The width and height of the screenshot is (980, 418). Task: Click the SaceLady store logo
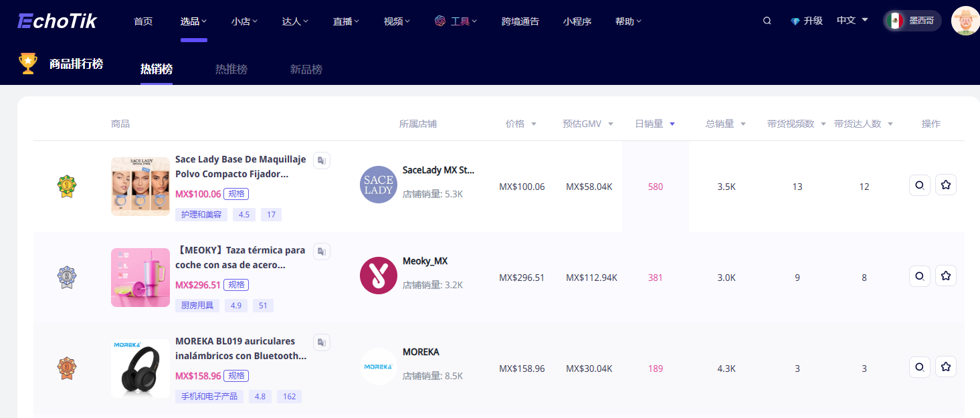(x=379, y=185)
